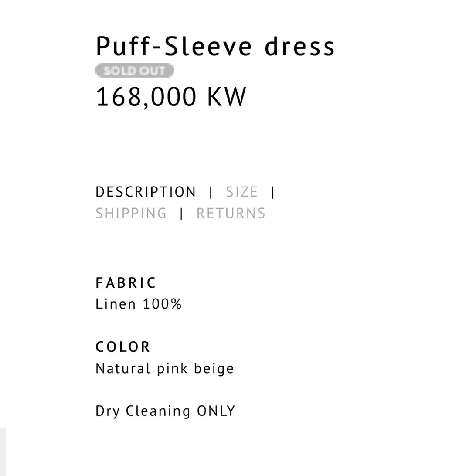
Task: Click the word ONLY in the care note
Action: click(x=216, y=411)
